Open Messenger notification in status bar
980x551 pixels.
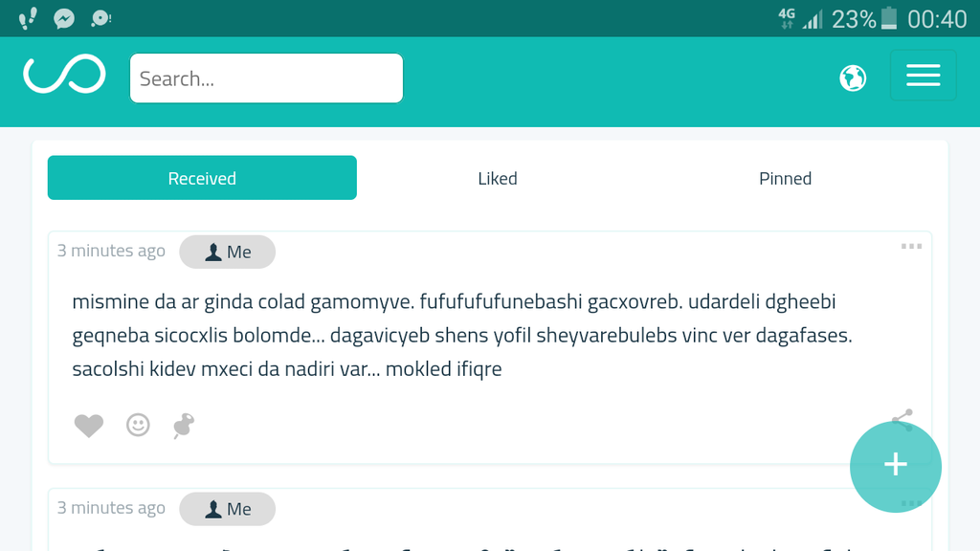(64, 18)
